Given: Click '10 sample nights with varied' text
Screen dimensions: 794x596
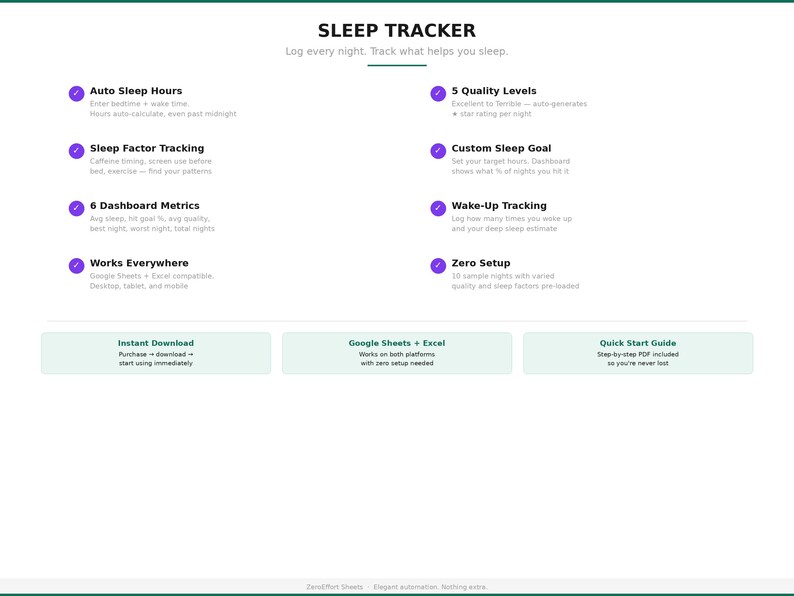Looking at the screenshot, I should coord(503,276).
